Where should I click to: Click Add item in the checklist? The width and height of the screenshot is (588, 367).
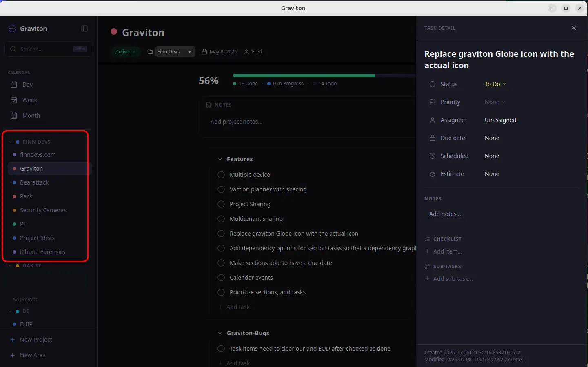[444, 251]
